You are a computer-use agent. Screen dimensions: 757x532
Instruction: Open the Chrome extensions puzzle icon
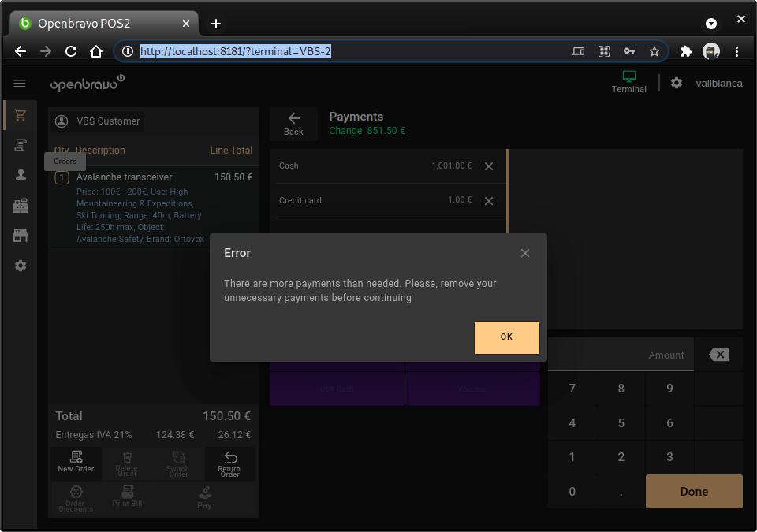685,51
